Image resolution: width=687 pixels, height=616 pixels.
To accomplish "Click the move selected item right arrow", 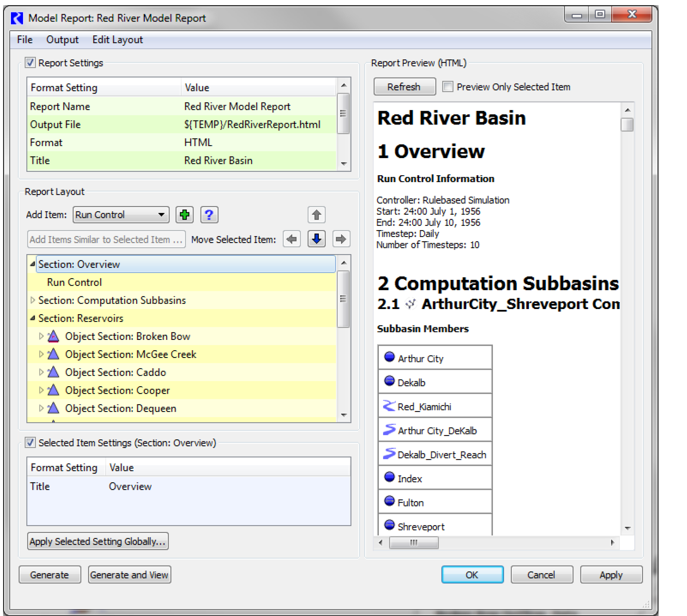I will pos(341,239).
